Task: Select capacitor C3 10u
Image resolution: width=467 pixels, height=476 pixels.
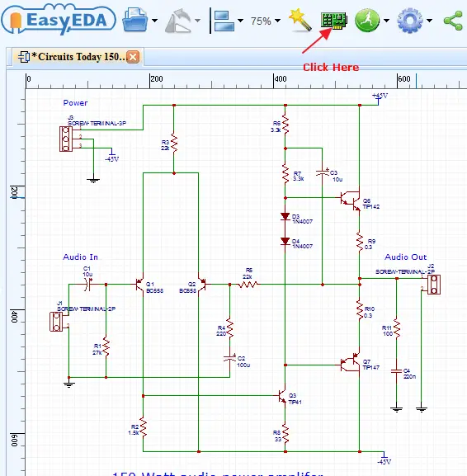Action: 323,172
